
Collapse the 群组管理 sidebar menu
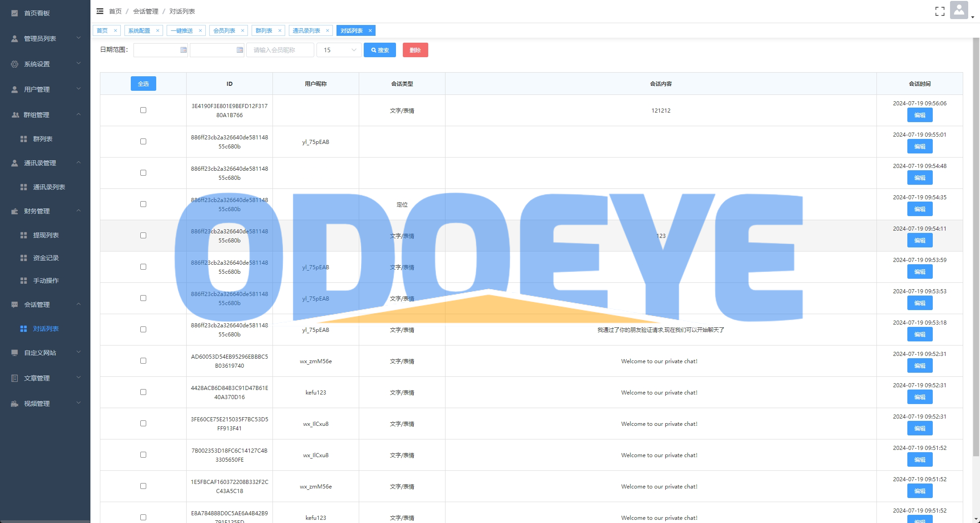point(79,114)
